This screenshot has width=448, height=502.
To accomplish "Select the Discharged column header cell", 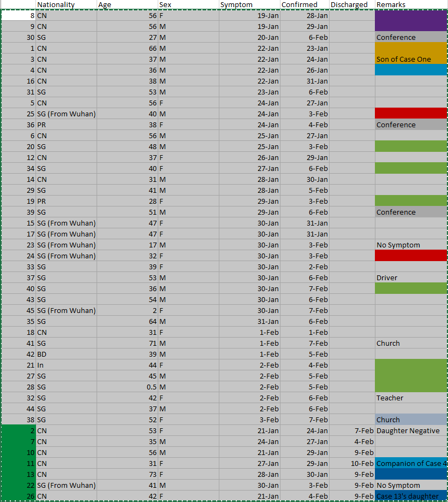I will [352, 4].
